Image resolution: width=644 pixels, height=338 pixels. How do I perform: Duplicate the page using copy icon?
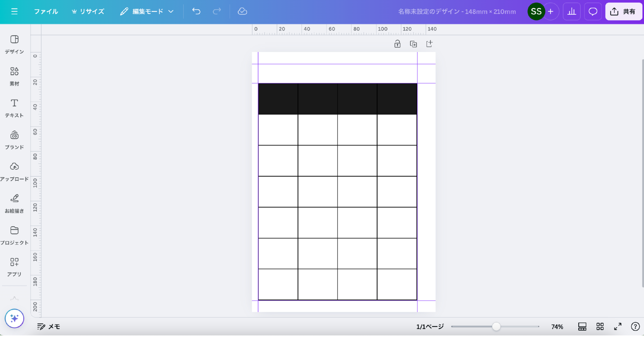413,44
